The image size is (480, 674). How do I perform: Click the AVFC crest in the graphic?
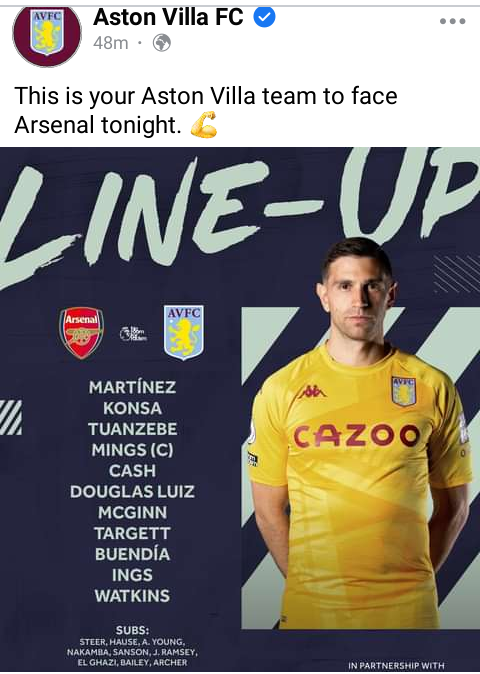point(184,332)
